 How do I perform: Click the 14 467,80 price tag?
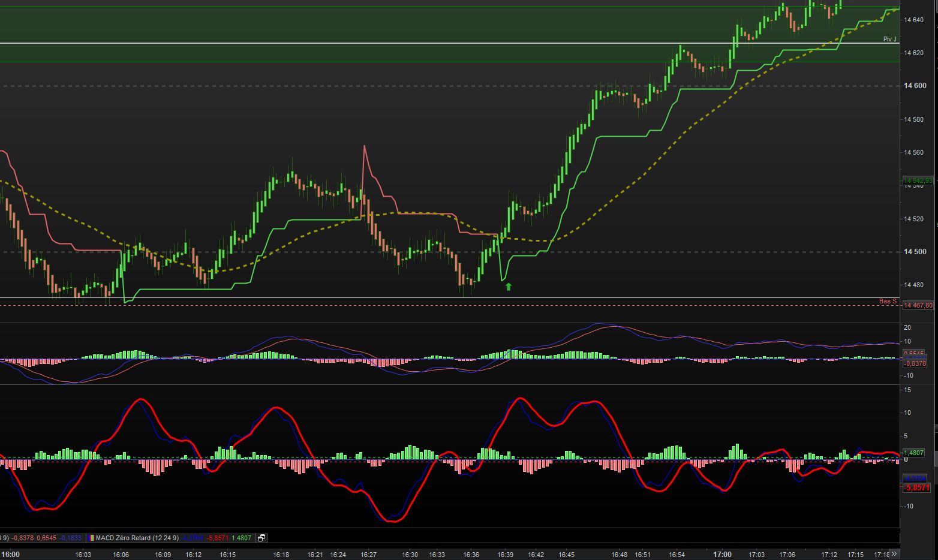[x=918, y=305]
